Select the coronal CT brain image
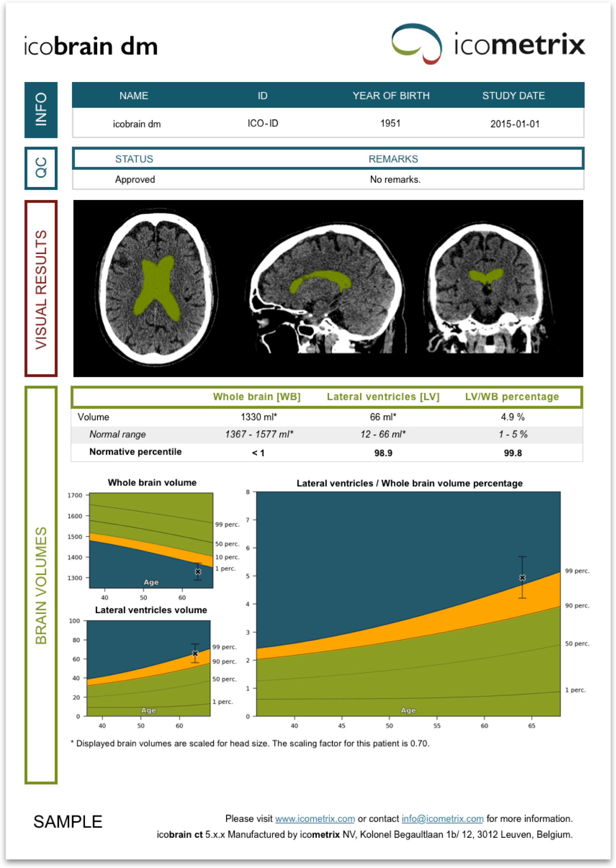Viewport: 616px width, 868px height. coord(487,288)
